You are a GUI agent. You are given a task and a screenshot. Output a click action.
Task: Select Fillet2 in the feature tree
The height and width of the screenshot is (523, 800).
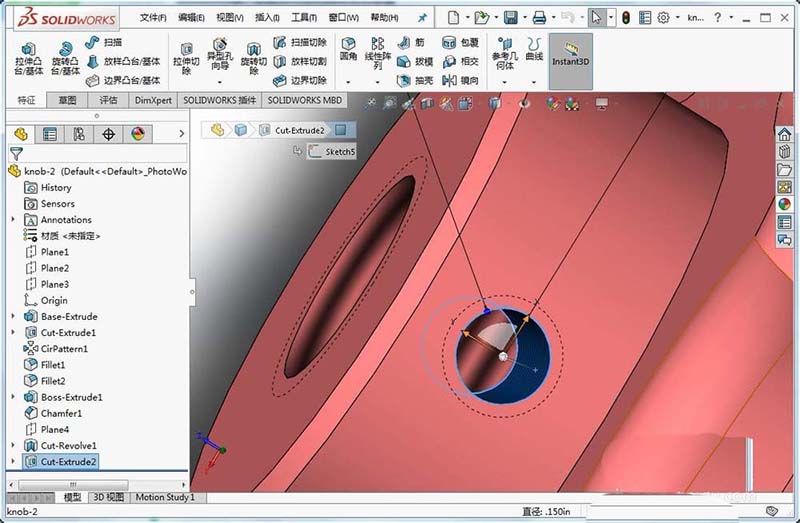(52, 381)
